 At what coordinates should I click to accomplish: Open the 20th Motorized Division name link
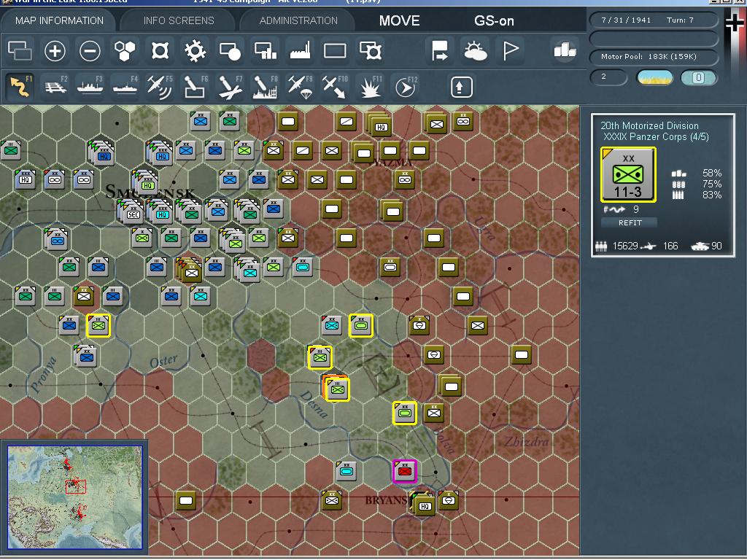(x=649, y=125)
